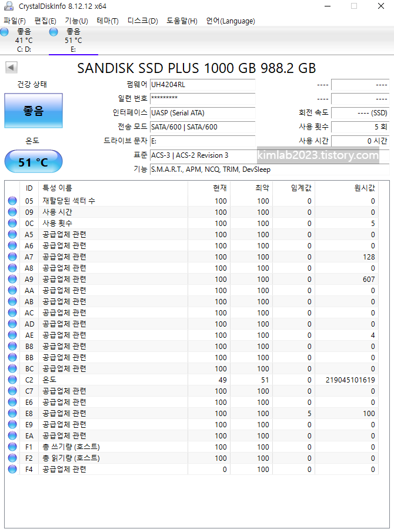Click the status circle for attribute F2
The image size is (394, 532).
pos(12,458)
